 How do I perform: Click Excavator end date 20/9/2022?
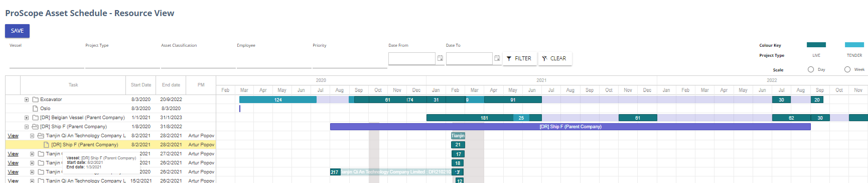[171, 100]
